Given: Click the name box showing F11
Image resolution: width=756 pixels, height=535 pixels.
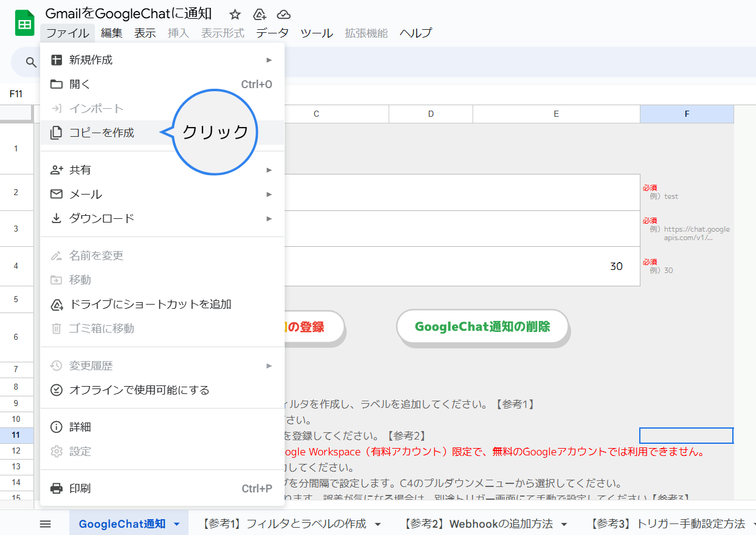Looking at the screenshot, I should (16, 94).
